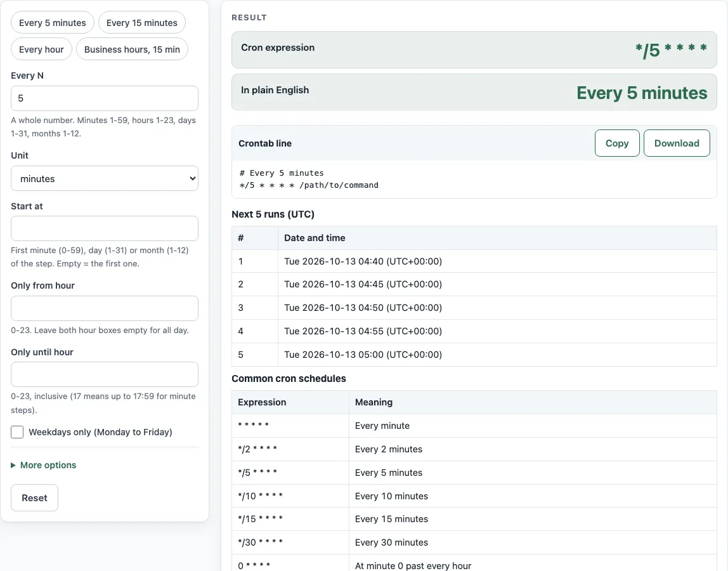
Task: Focus the Only until hour field
Action: pos(105,374)
